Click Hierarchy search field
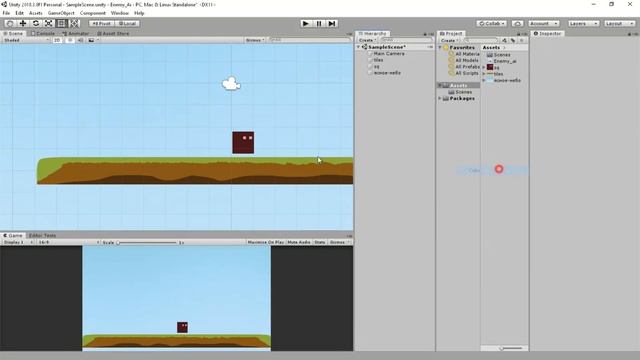The width and height of the screenshot is (640, 360). (407, 40)
